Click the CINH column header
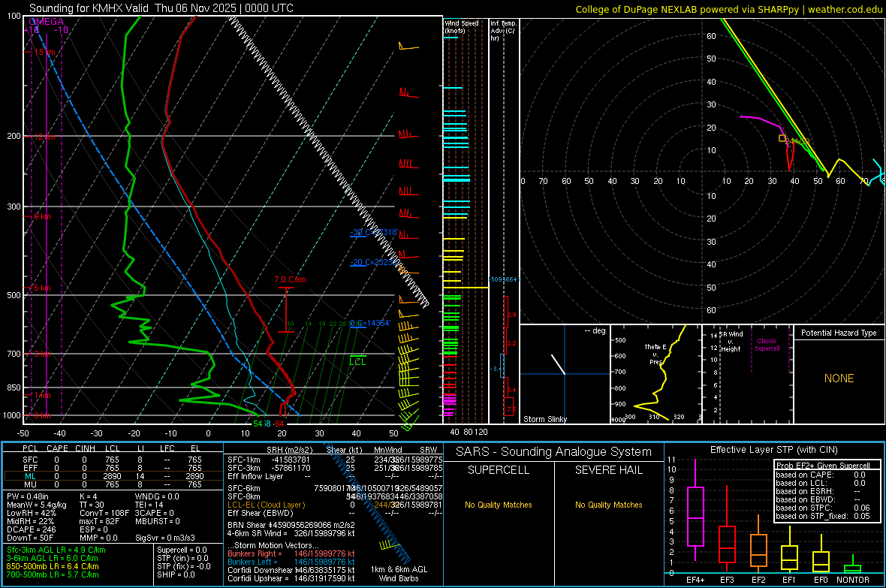The image size is (886, 588). [x=86, y=448]
